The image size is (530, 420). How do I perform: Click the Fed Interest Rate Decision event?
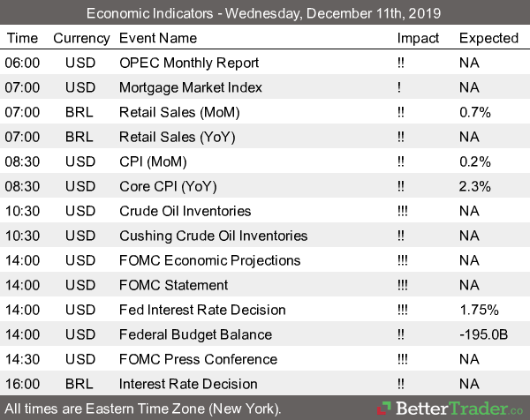click(202, 310)
